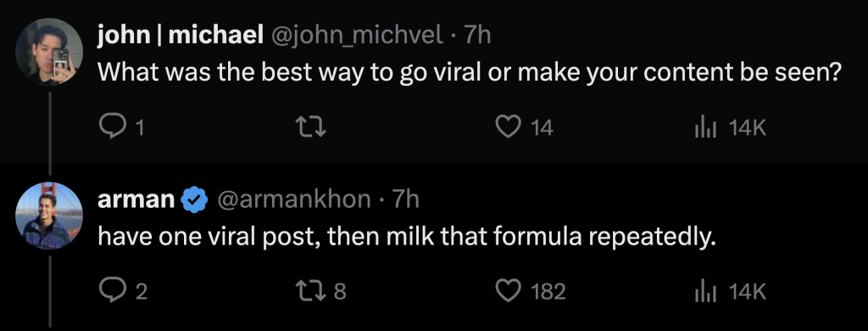Select the 14 likes count on john's tweet
The width and height of the screenshot is (868, 331).
[542, 128]
